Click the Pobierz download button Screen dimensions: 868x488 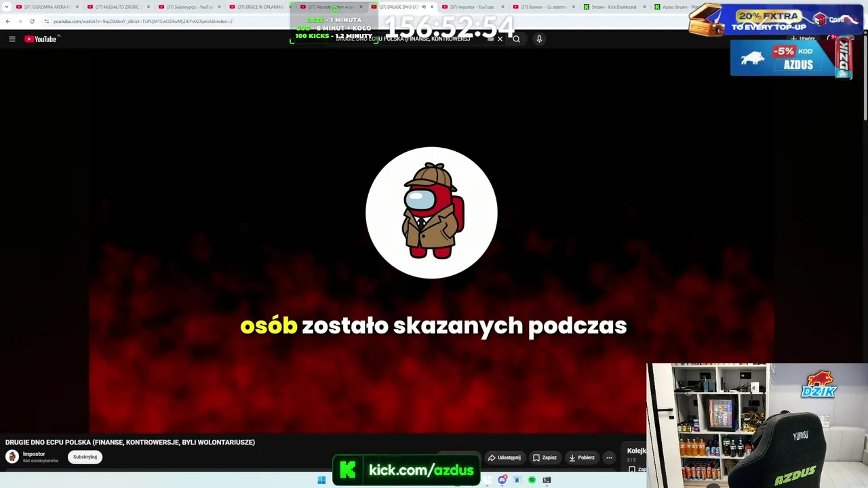click(x=582, y=457)
